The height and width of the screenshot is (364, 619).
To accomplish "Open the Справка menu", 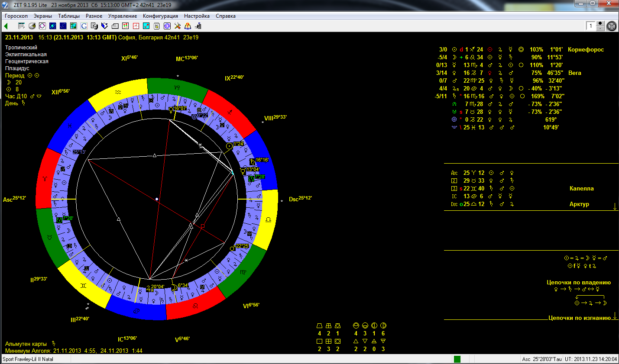I will [226, 16].
